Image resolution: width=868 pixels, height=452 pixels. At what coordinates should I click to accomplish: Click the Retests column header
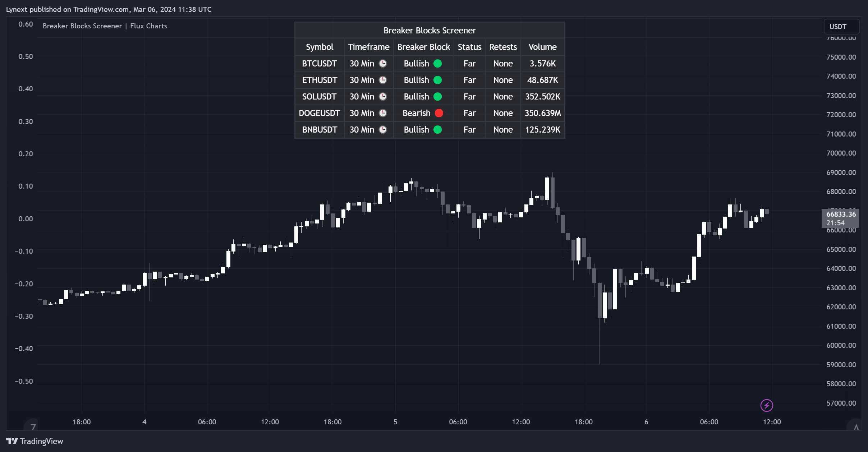503,47
